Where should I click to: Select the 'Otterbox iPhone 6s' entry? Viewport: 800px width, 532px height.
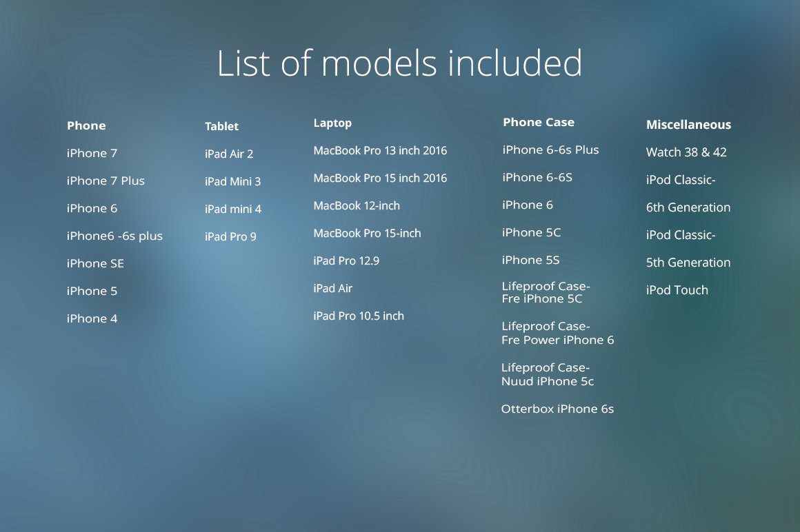(557, 409)
